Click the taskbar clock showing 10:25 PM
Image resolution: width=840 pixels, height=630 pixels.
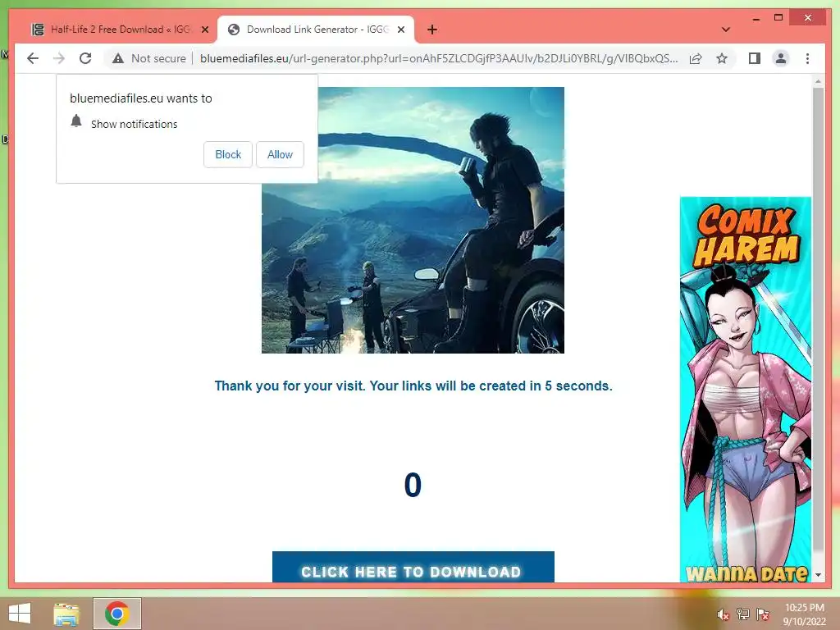click(x=804, y=614)
